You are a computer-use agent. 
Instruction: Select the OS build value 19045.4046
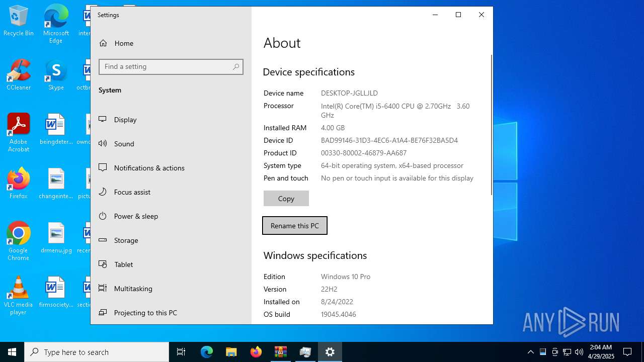click(339, 314)
